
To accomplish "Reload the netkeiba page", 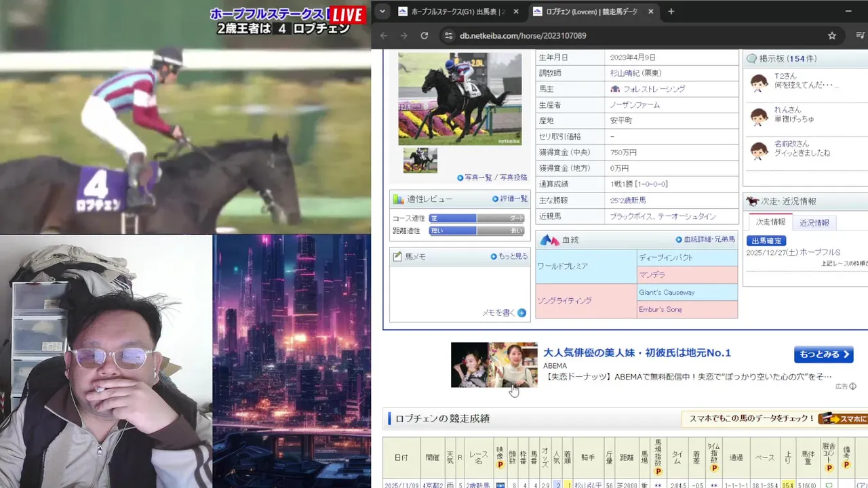I will click(425, 36).
